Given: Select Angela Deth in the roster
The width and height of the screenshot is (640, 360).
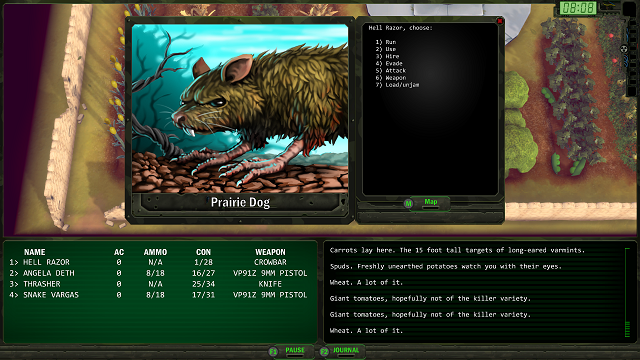Looking at the screenshot, I should coord(158,273).
